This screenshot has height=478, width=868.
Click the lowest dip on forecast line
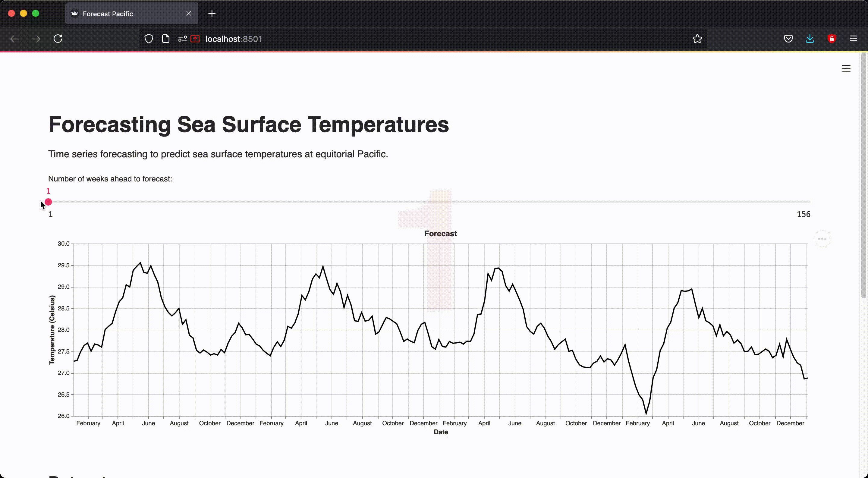pos(646,413)
